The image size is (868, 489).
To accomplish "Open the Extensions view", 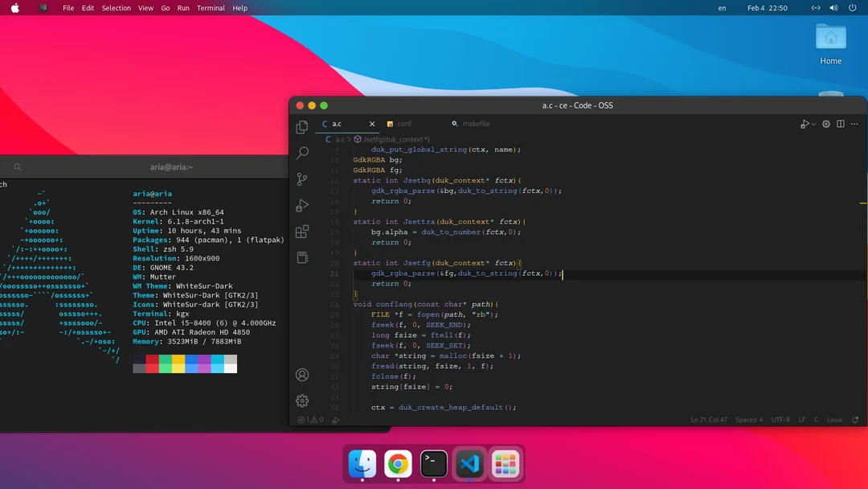I will point(302,232).
